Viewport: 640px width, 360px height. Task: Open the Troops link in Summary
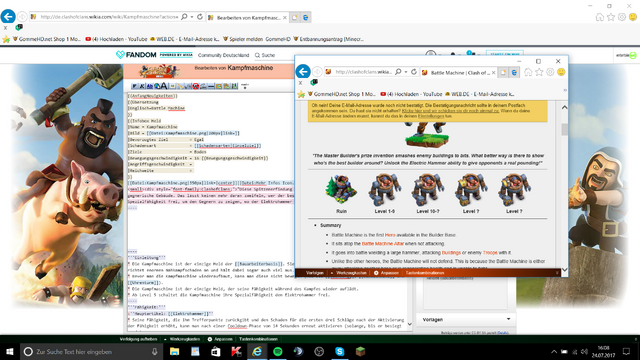[x=490, y=253]
